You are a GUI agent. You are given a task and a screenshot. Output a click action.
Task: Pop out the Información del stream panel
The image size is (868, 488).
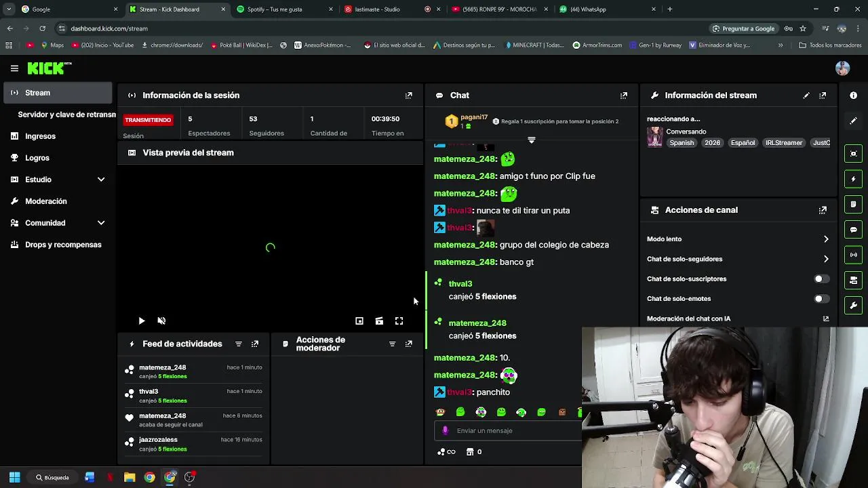pos(823,96)
